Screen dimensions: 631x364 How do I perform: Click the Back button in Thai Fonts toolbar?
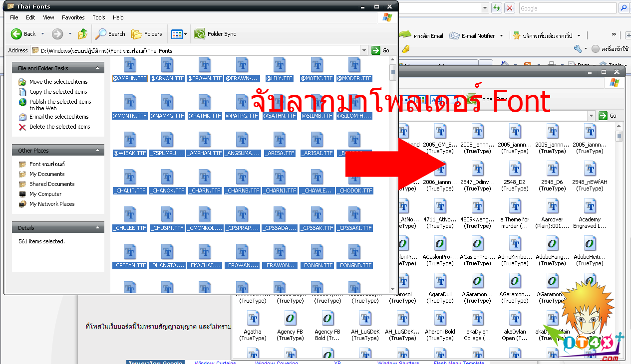pos(23,34)
